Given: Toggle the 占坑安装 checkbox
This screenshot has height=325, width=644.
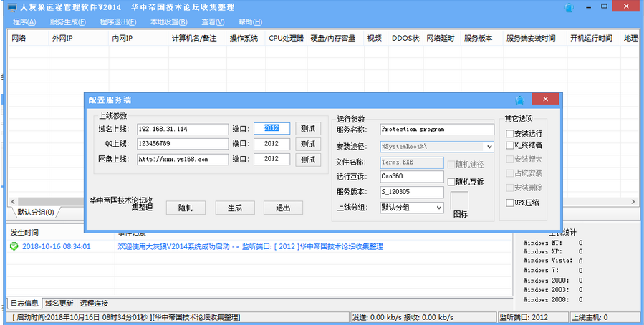Looking at the screenshot, I should [x=510, y=173].
